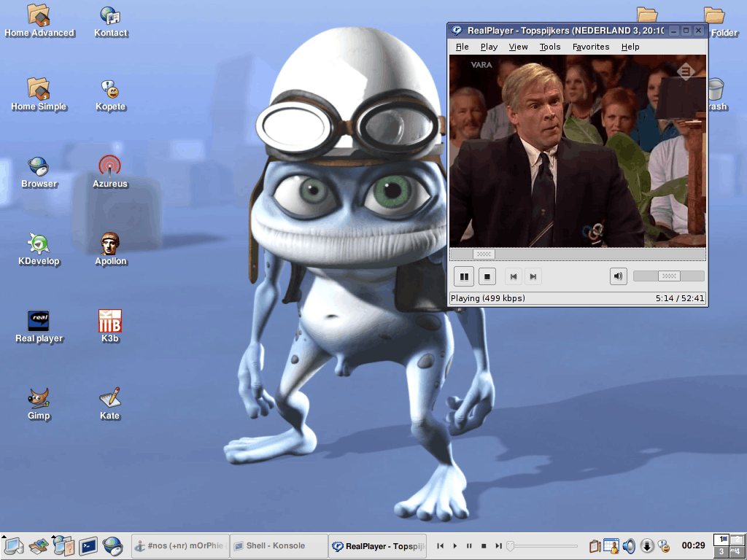Click the 00:29 panel clock
The height and width of the screenshot is (560, 747).
693,545
